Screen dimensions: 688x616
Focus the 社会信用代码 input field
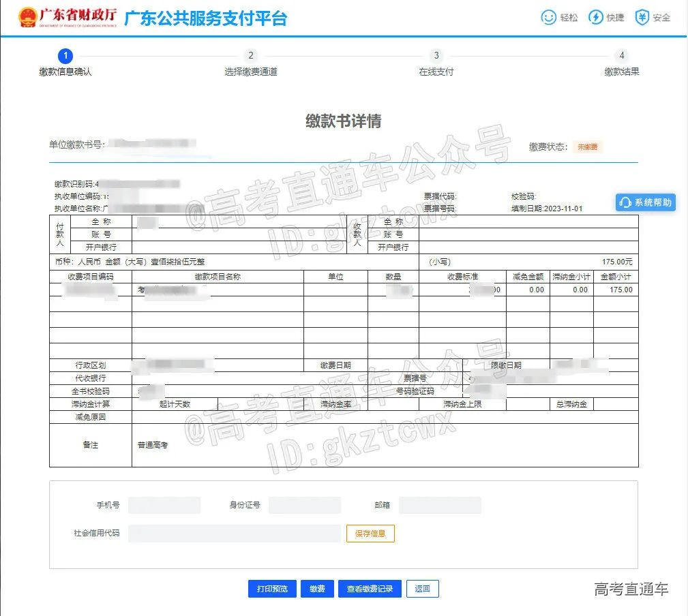(234, 534)
